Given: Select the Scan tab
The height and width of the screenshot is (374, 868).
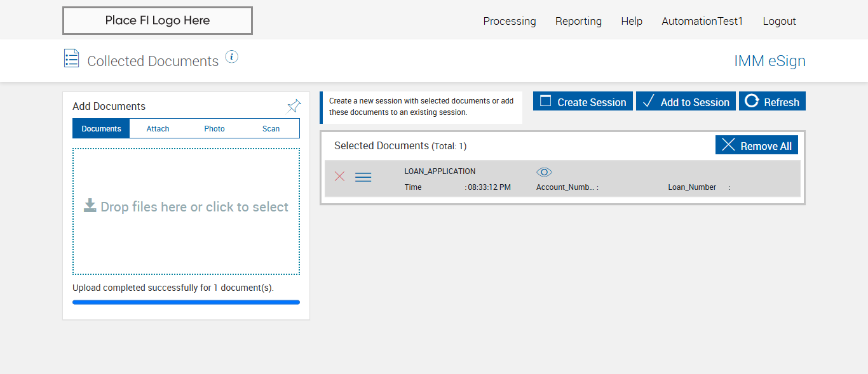Looking at the screenshot, I should [271, 129].
